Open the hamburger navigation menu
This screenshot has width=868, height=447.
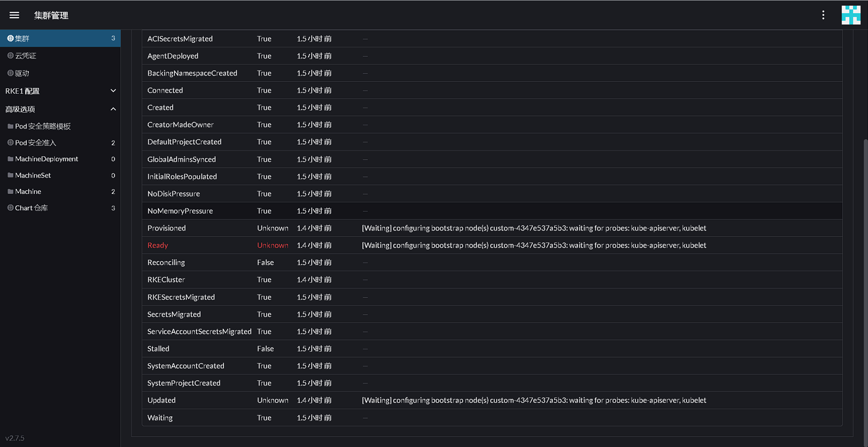[x=14, y=15]
